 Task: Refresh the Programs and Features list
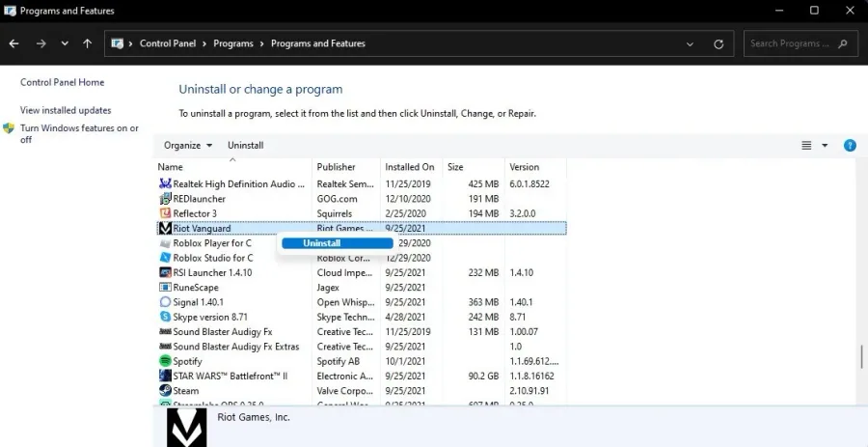719,44
